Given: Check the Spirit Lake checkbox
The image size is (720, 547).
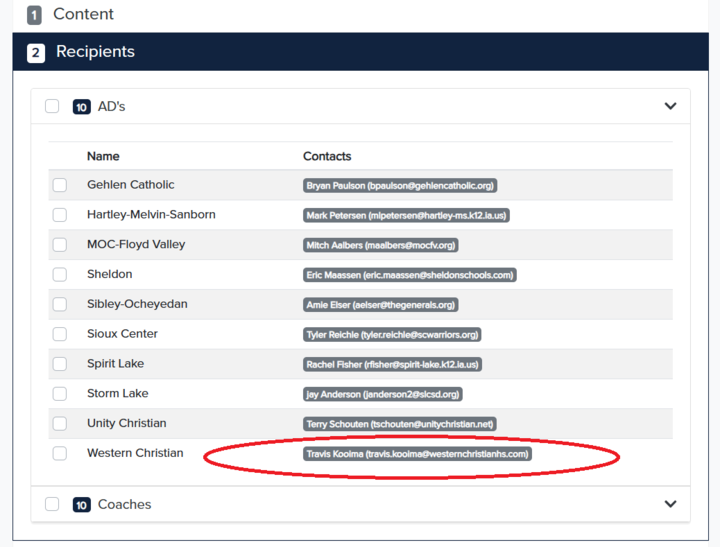Looking at the screenshot, I should (x=60, y=364).
